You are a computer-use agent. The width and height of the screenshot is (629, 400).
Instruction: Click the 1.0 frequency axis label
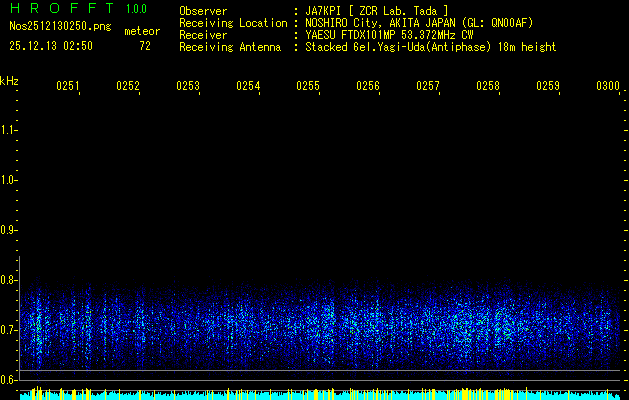coord(9,180)
